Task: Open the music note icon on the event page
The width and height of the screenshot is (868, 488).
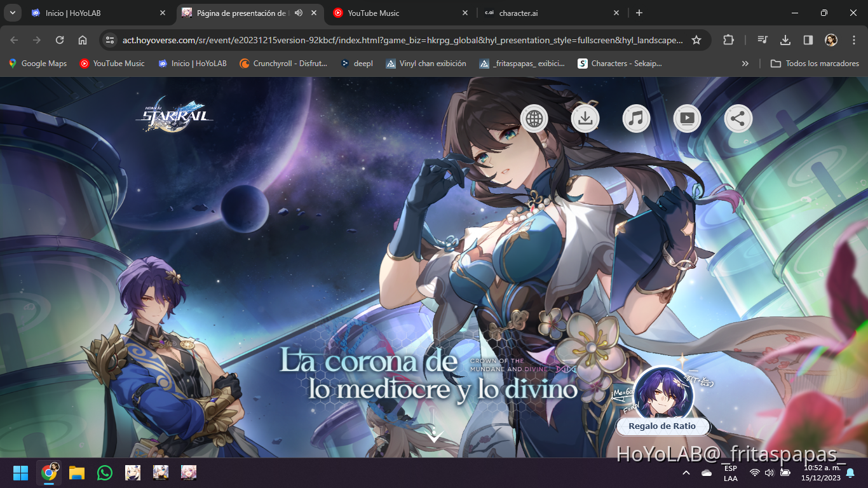Action: 636,118
